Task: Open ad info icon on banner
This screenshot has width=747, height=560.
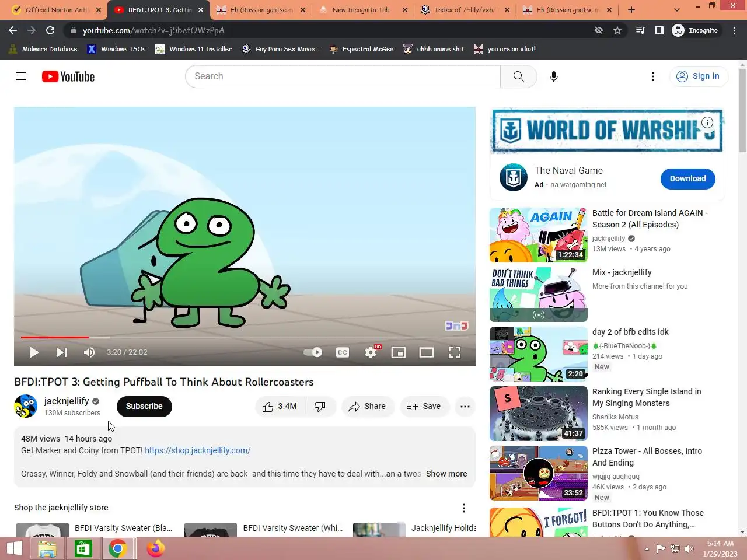Action: tap(707, 123)
